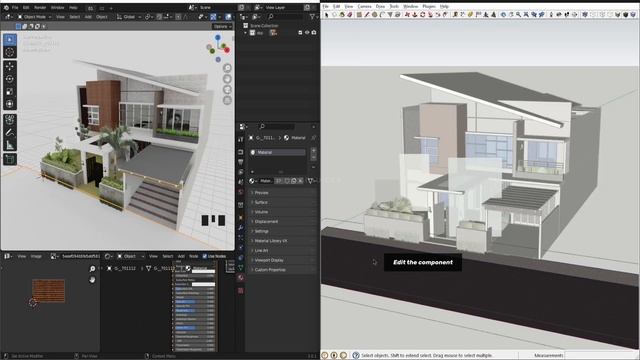Viewport: 640px width, 360px height.
Task: Select the SketchUp Orbit tool
Action: (x=503, y=15)
